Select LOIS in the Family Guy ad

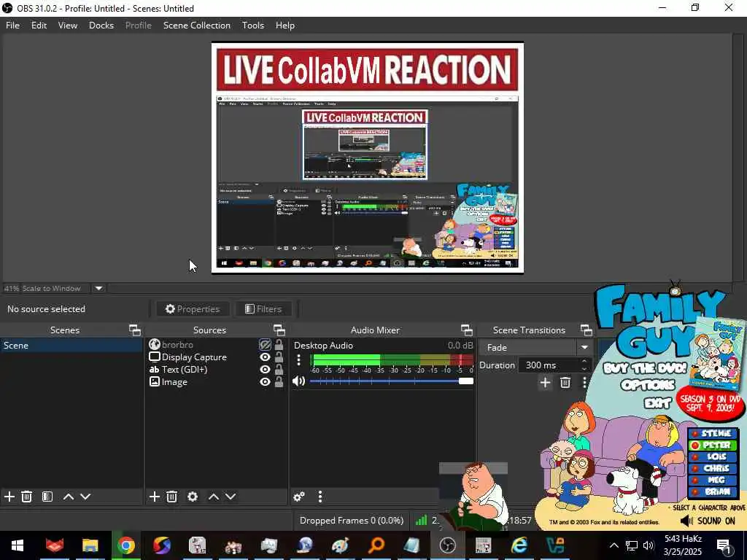[712, 456]
